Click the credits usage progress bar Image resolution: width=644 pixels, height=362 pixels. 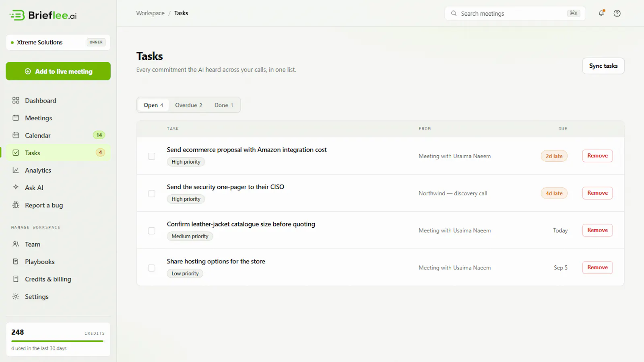click(57, 341)
